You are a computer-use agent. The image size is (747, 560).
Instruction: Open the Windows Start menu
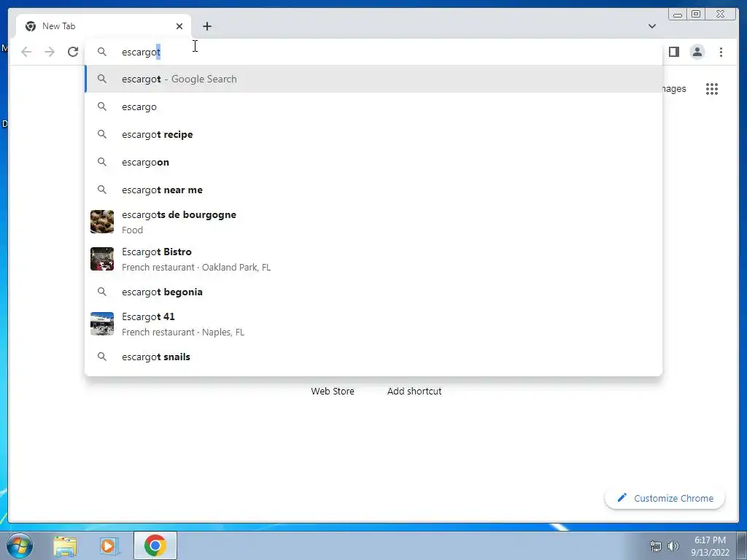click(x=20, y=545)
